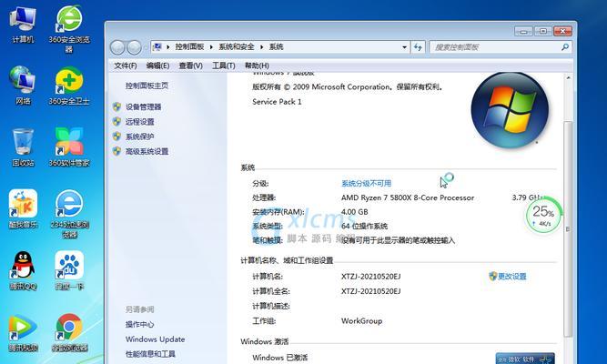This screenshot has height=364, width=607.
Task: Launch 360 Security Guard shortcut
Action: tap(69, 86)
